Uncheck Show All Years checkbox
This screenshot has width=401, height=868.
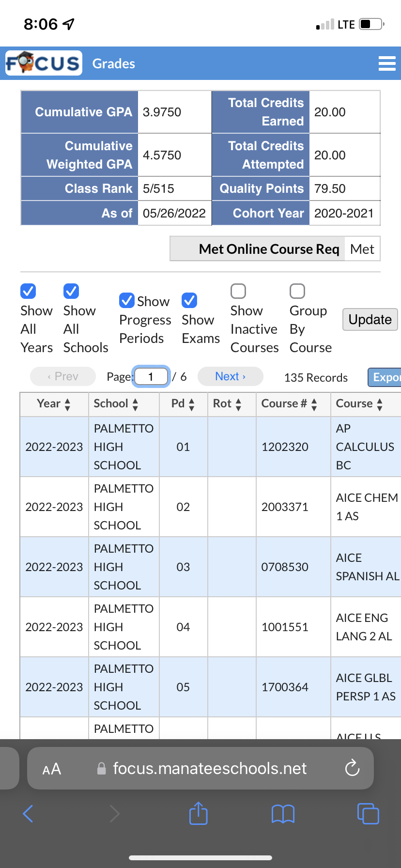28,291
